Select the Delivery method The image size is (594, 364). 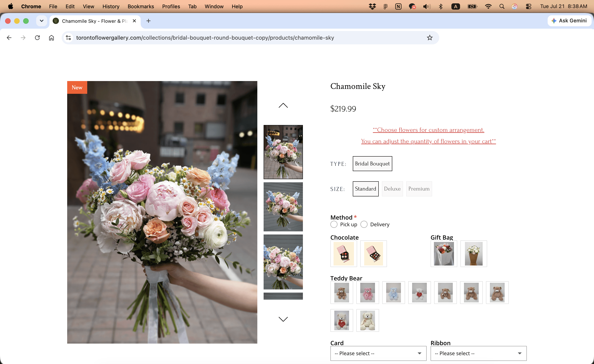click(364, 224)
